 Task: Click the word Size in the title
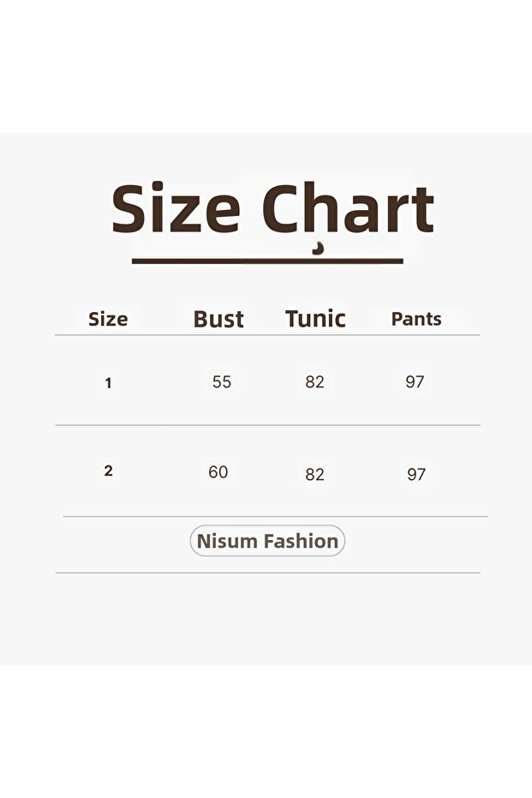click(x=176, y=210)
